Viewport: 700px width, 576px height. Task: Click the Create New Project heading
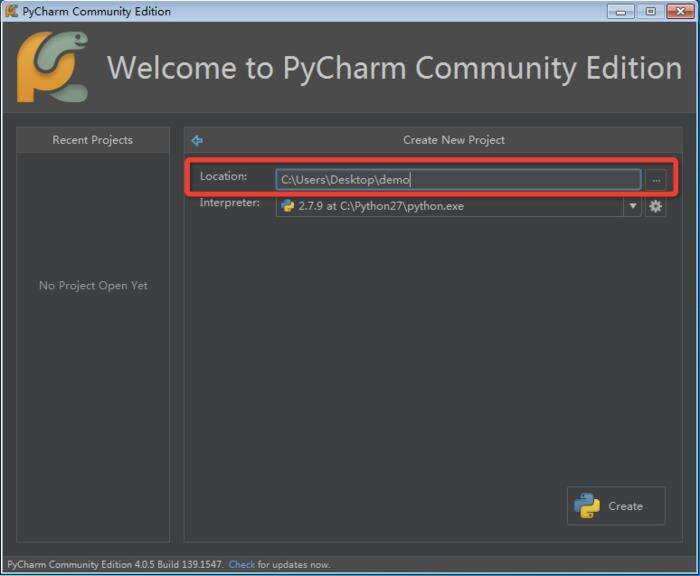(454, 140)
